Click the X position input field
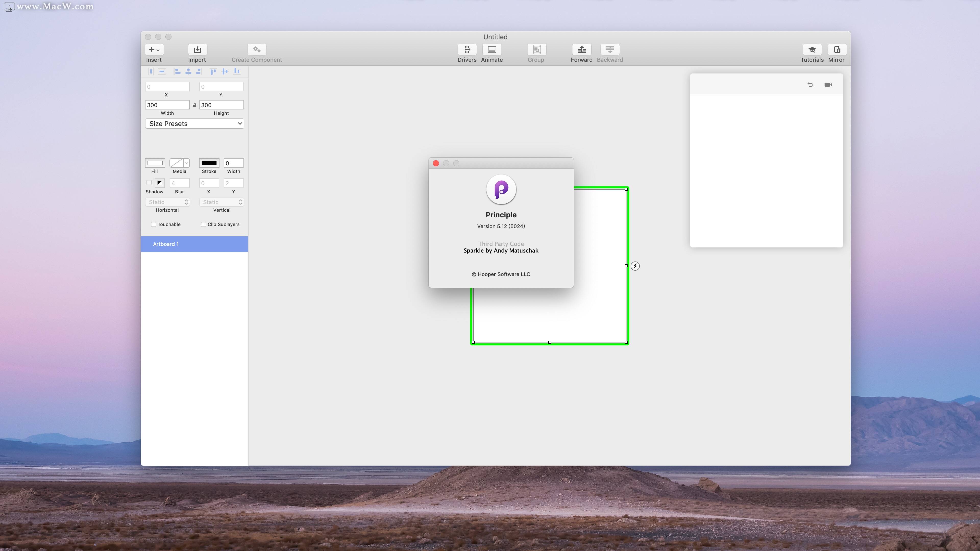This screenshot has width=980, height=551. 167,86
